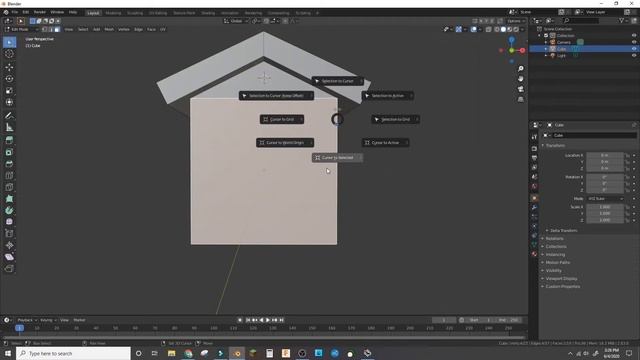Viewport: 640px width, 360px height.
Task: Select the Smooth vertices tool
Action: tap(9, 222)
